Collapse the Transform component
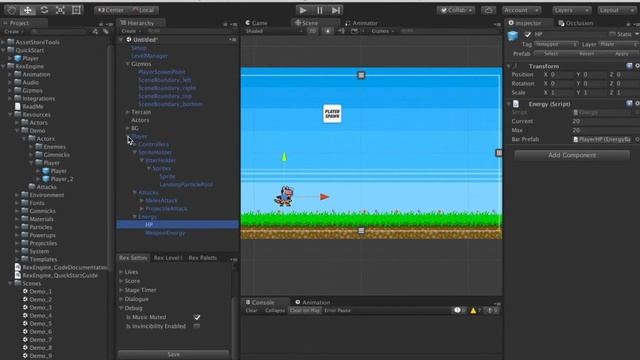 509,66
